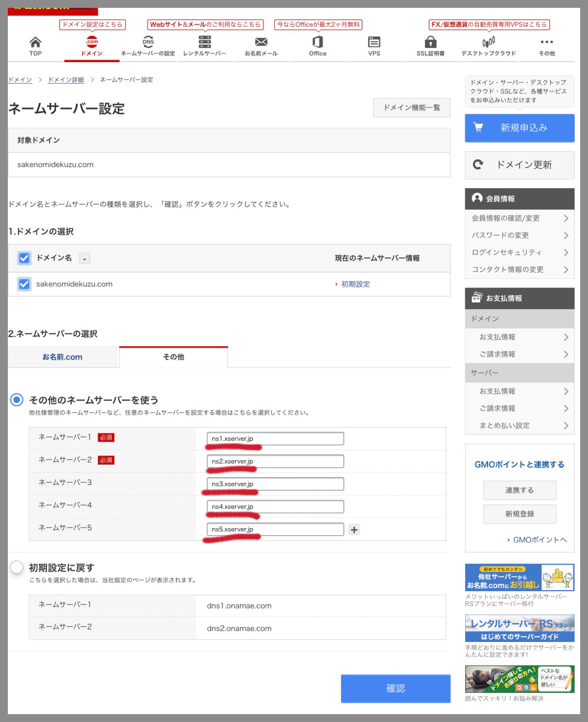Click the ドメイン機能一覧 button
This screenshot has width=588, height=722.
[x=412, y=108]
